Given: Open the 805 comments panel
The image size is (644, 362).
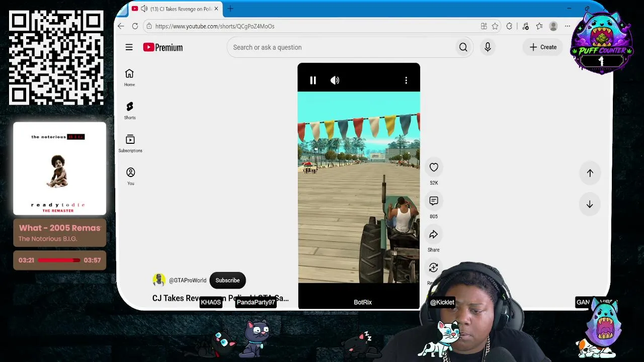Looking at the screenshot, I should pyautogui.click(x=434, y=201).
